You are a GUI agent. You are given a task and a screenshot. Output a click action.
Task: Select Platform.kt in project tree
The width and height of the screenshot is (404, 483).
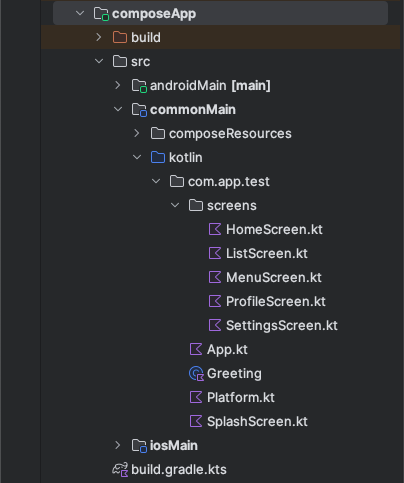[x=241, y=397]
